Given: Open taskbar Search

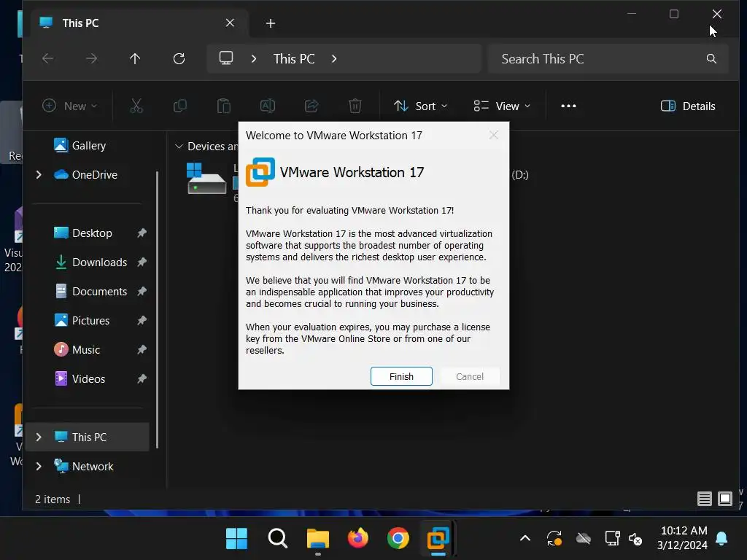Looking at the screenshot, I should (x=278, y=539).
